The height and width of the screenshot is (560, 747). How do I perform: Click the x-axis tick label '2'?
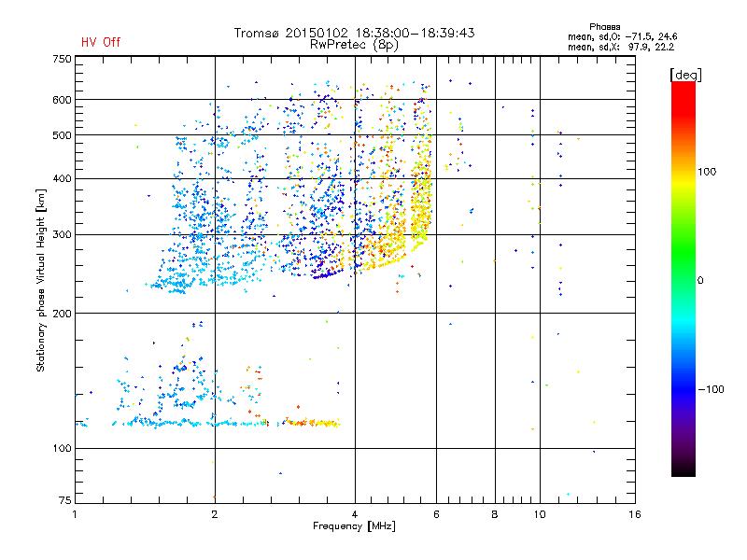click(x=215, y=514)
